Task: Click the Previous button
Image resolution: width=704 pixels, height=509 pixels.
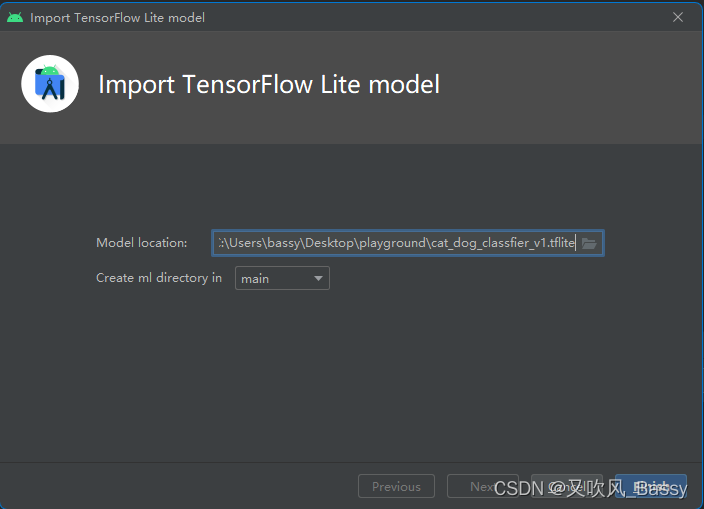Action: click(x=396, y=486)
